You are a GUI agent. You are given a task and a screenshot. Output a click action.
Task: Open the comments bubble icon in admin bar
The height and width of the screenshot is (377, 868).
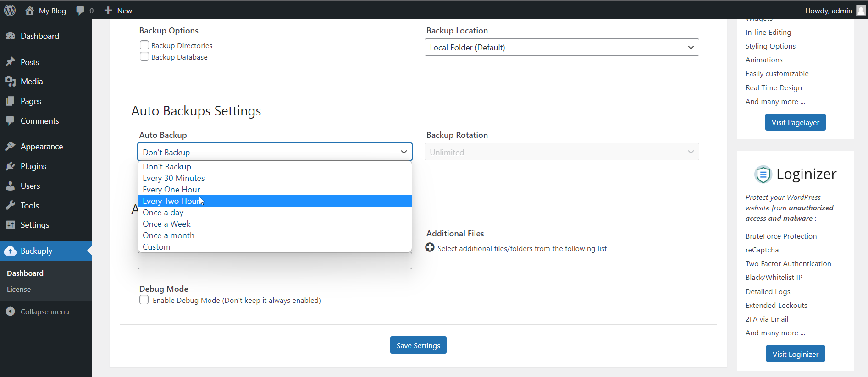click(80, 11)
